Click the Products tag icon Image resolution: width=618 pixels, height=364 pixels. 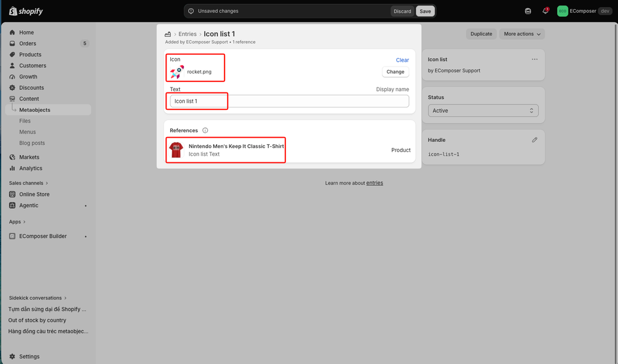tap(12, 54)
